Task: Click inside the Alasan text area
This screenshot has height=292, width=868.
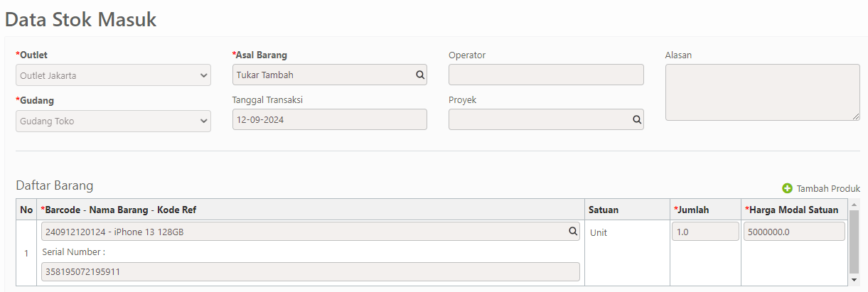Action: click(763, 92)
